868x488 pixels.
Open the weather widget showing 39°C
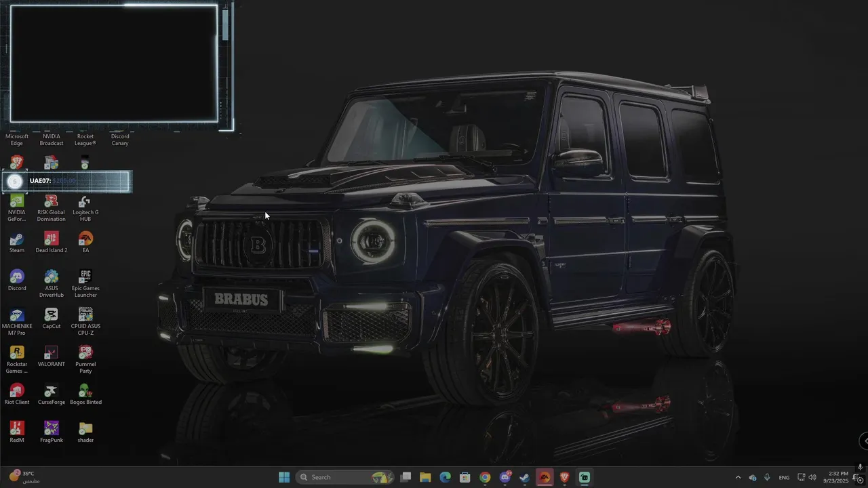point(24,477)
